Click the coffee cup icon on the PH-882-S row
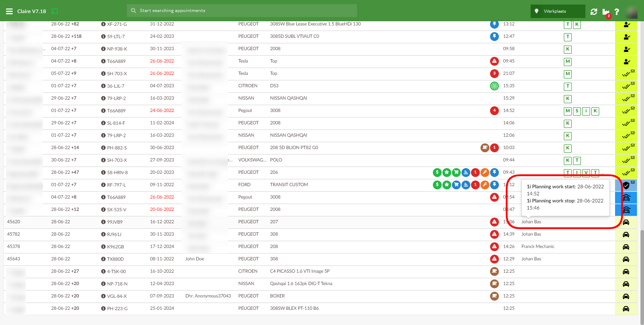Screen dimensions: 644x325 (485, 148)
